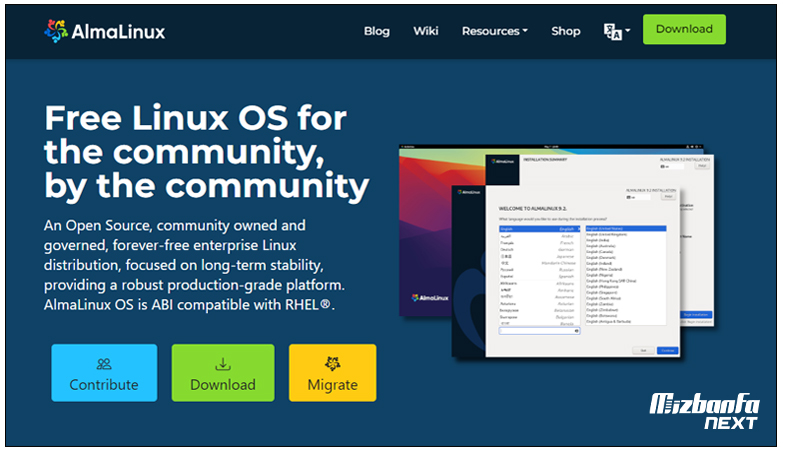This screenshot has width=785, height=450.
Task: Click the people icon on Contribute
Action: pos(104,364)
